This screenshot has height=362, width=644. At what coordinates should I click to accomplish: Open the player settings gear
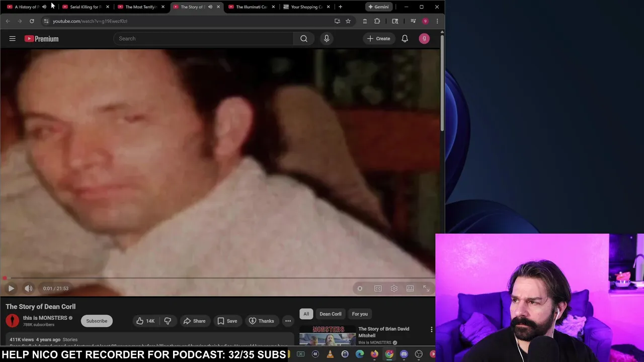[394, 289]
